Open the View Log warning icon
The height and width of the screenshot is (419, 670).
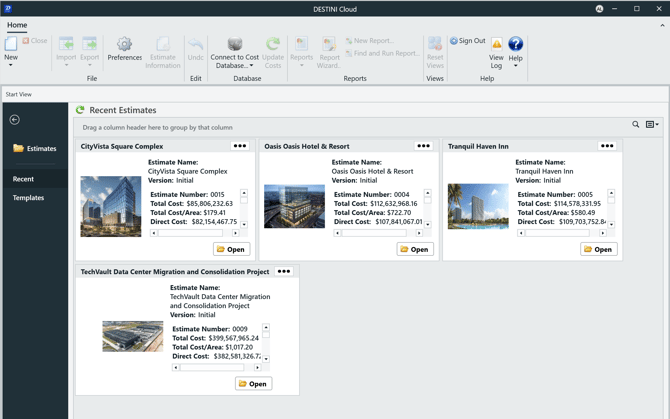point(496,46)
